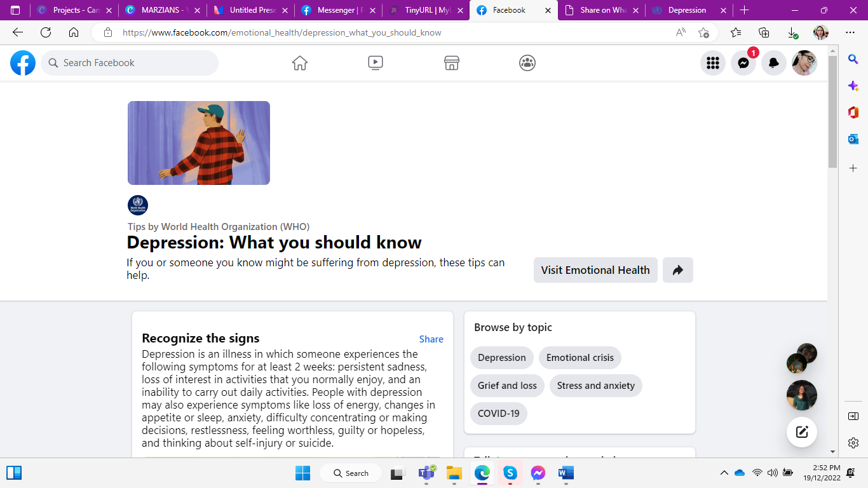The width and height of the screenshot is (868, 488).
Task: Open Microsoft Office in Edge sidebar
Action: click(x=853, y=112)
